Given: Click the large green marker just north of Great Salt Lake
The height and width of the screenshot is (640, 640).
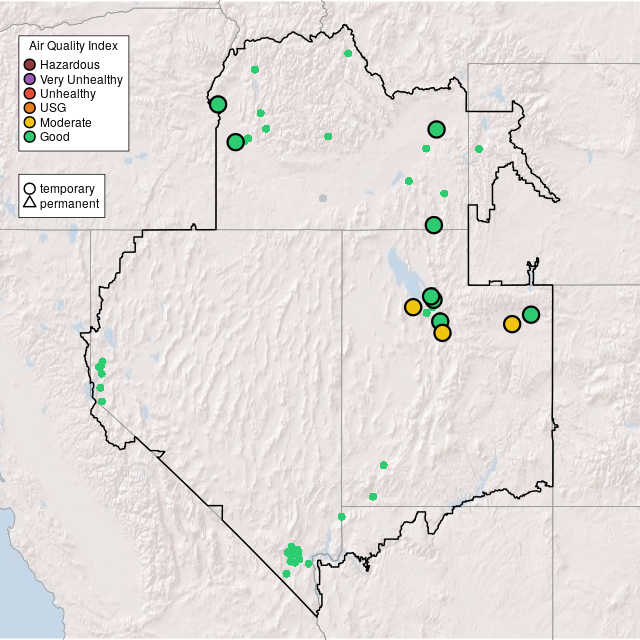Looking at the screenshot, I should (434, 225).
